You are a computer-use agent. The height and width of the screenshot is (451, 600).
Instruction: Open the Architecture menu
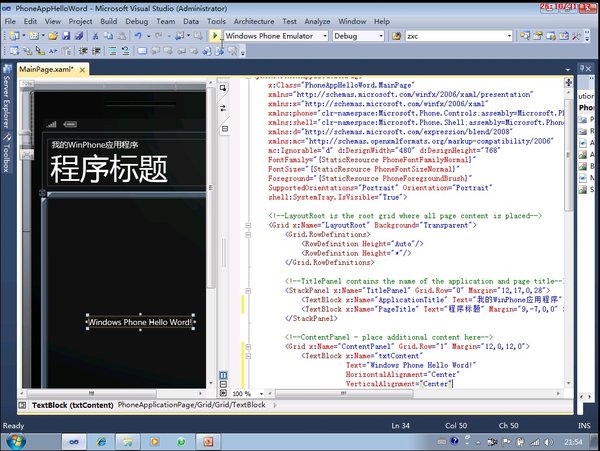click(254, 20)
